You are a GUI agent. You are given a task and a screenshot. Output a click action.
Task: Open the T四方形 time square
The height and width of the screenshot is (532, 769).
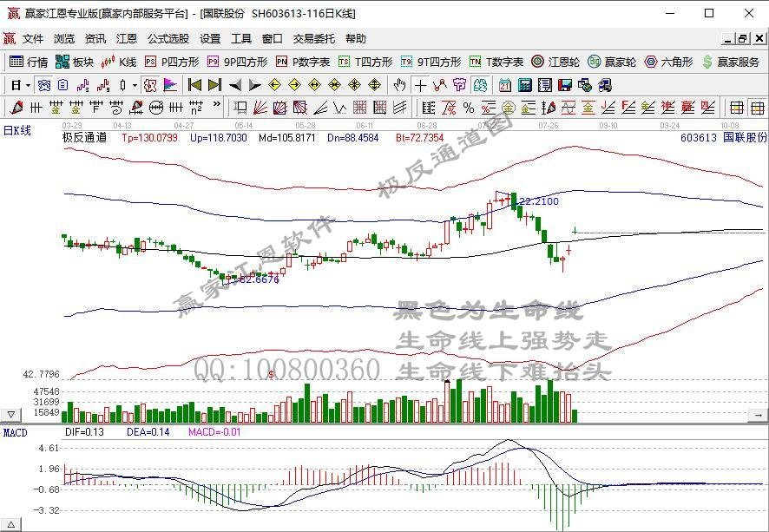point(365,62)
